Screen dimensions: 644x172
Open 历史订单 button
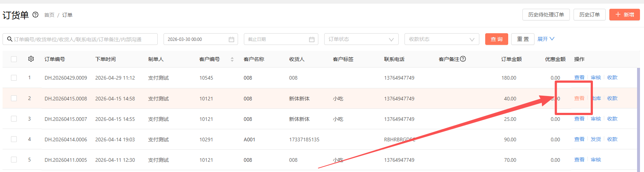pyautogui.click(x=590, y=15)
